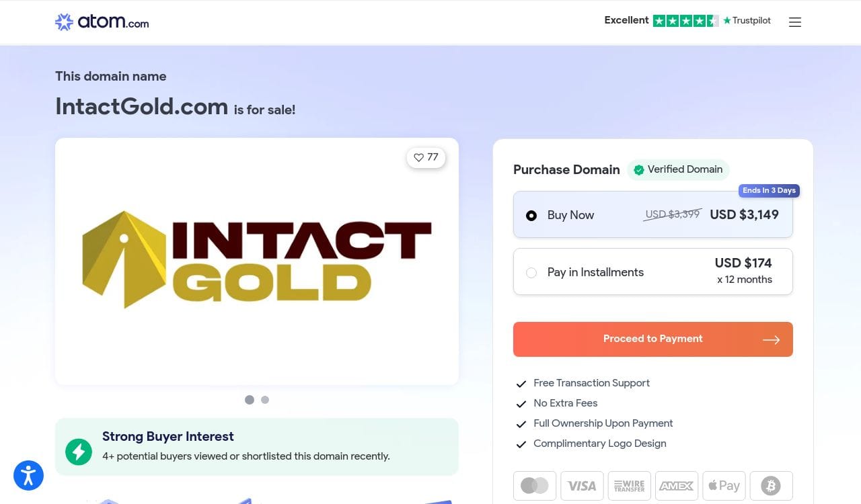The width and height of the screenshot is (861, 504).
Task: Click the atom.com logo
Action: (x=102, y=22)
